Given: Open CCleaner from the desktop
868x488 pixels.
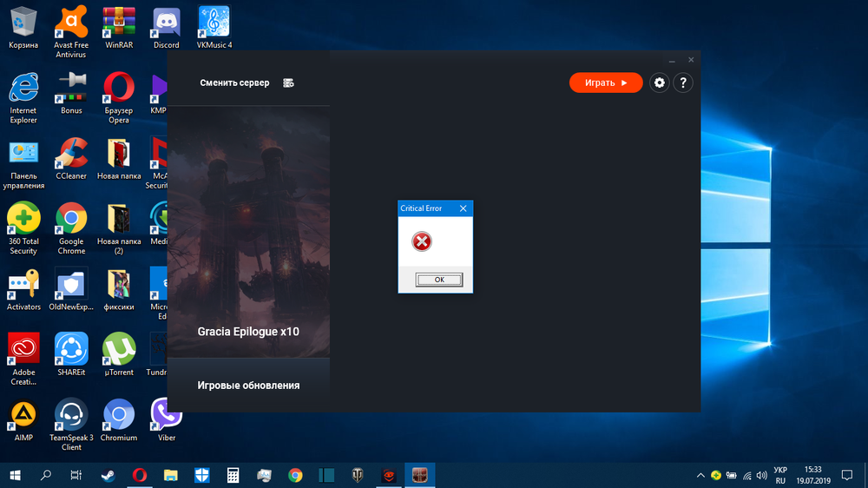Looking at the screenshot, I should click(71, 158).
